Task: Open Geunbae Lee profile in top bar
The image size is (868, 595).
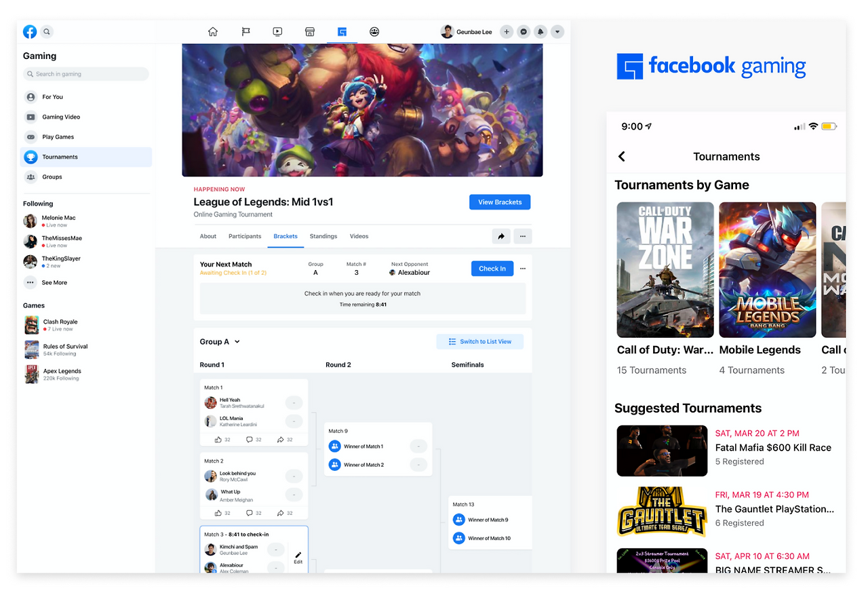Action: tap(467, 32)
